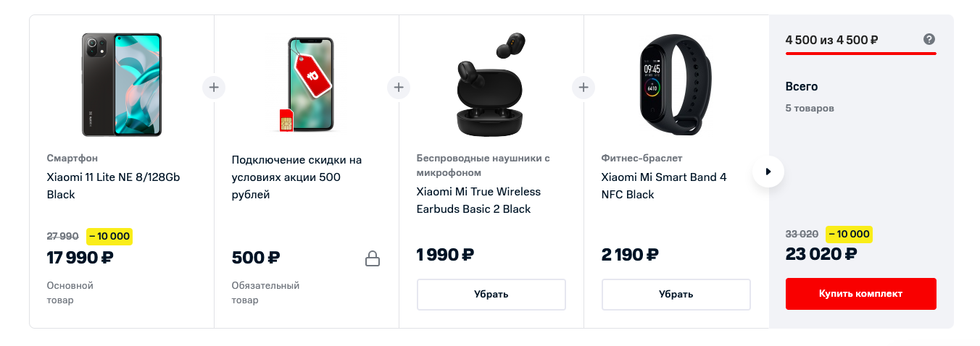This screenshot has width=980, height=346.
Task: Open Xiaomi Mi True Wireless Earbuds link
Action: 478,200
